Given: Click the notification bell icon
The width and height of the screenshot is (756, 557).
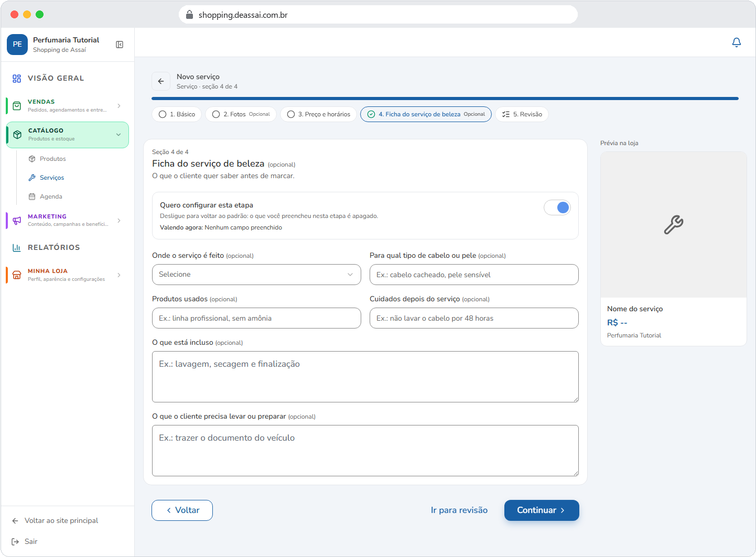Looking at the screenshot, I should click(x=737, y=42).
